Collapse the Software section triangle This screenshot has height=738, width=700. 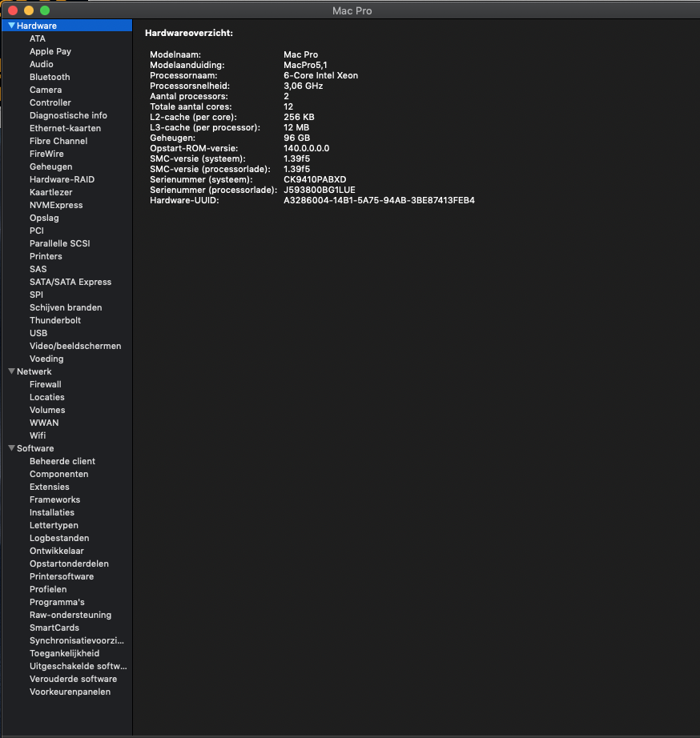[x=12, y=448]
